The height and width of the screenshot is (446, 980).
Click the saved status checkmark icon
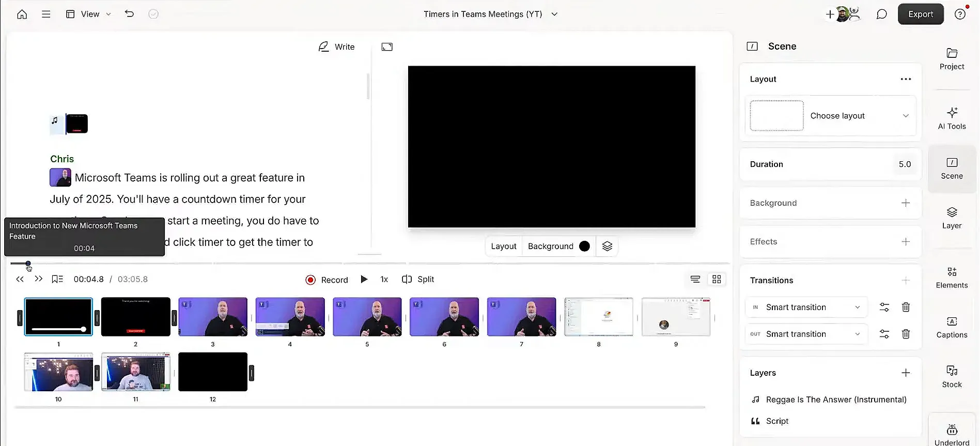153,14
